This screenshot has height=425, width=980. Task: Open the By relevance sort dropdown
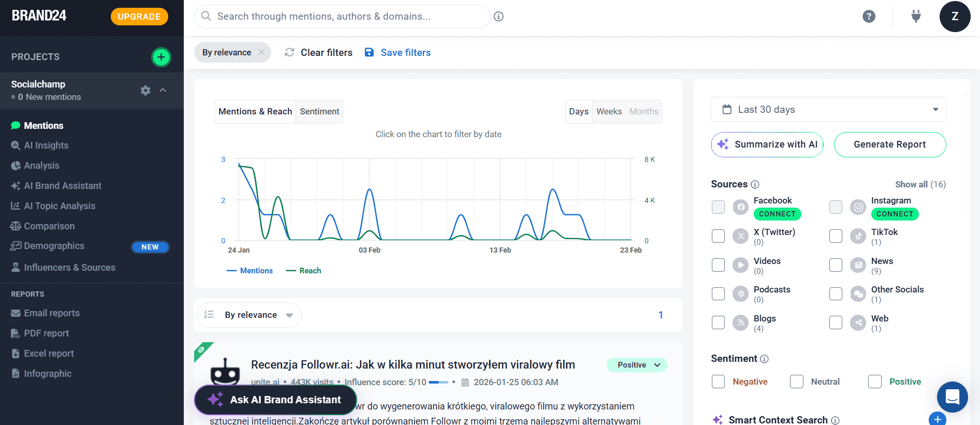pyautogui.click(x=250, y=315)
